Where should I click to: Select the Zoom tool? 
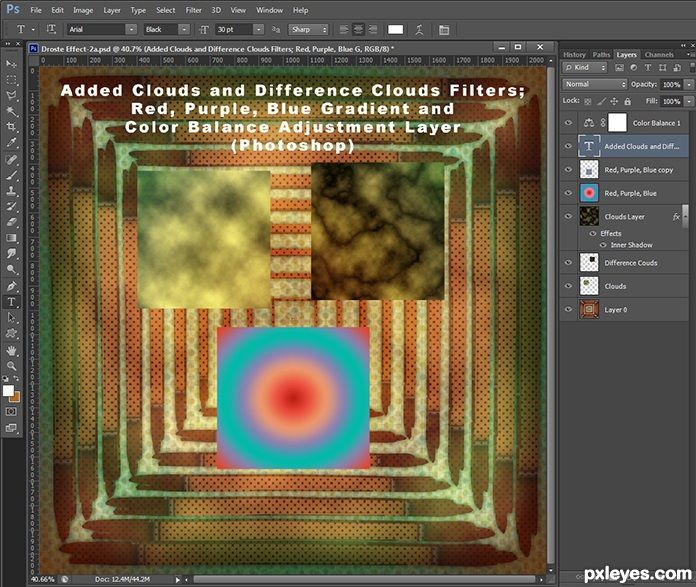(x=11, y=366)
